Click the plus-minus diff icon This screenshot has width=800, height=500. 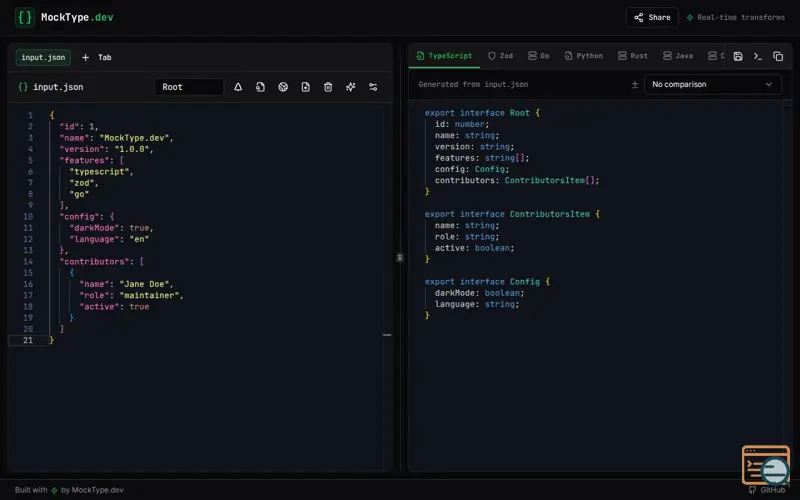tap(635, 84)
